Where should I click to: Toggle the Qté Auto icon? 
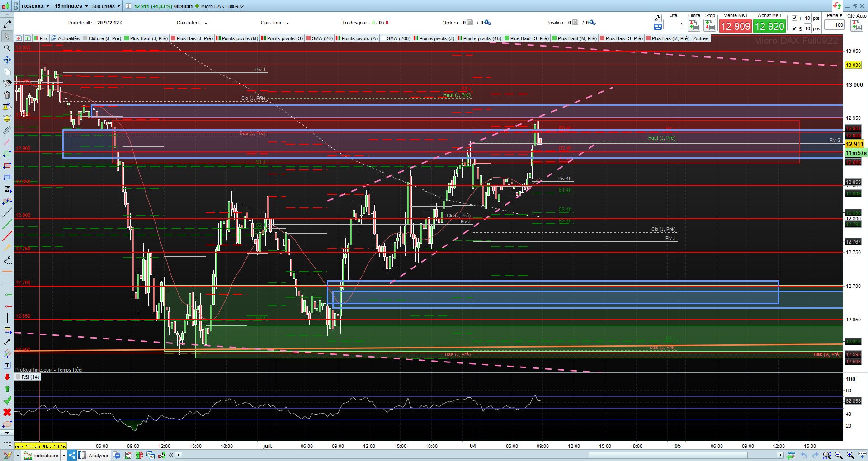(856, 26)
